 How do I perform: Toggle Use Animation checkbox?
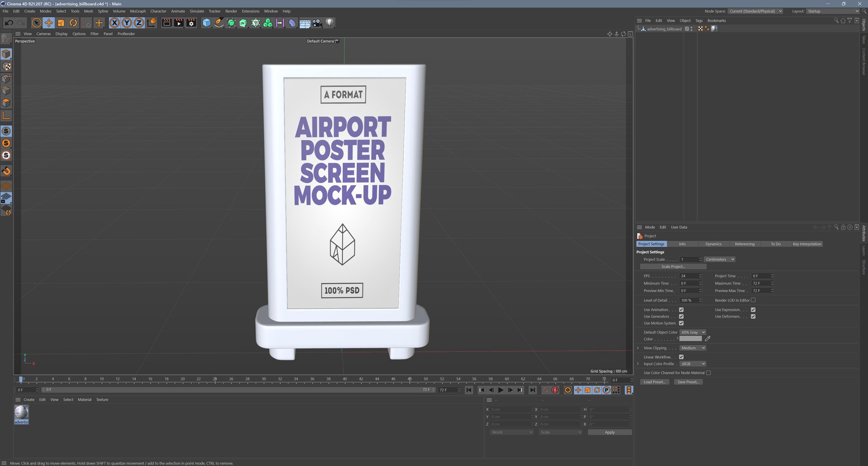tap(681, 310)
